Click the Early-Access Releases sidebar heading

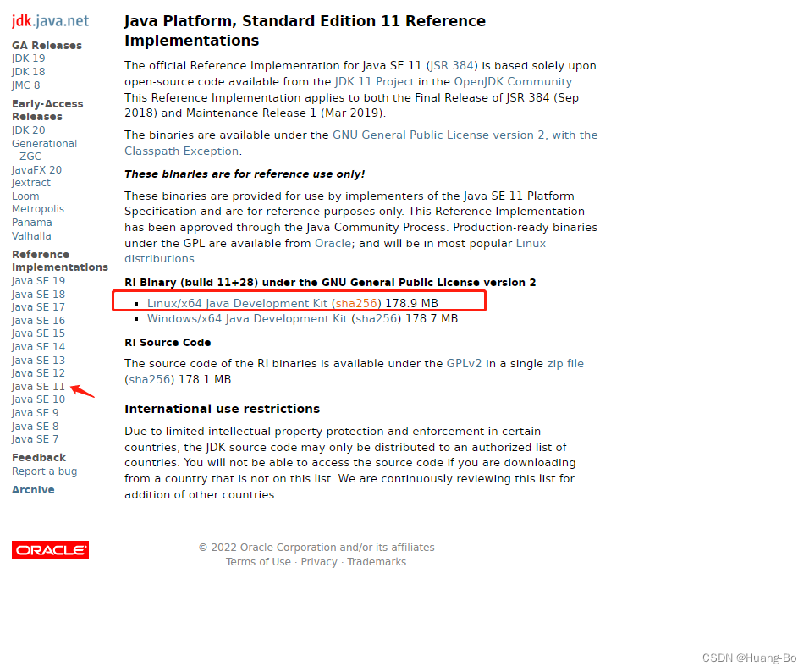47,110
